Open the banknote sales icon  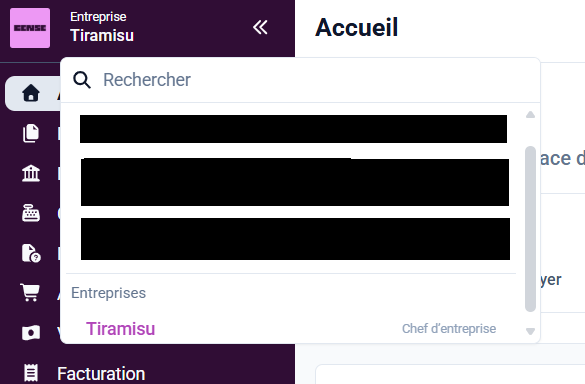point(31,333)
